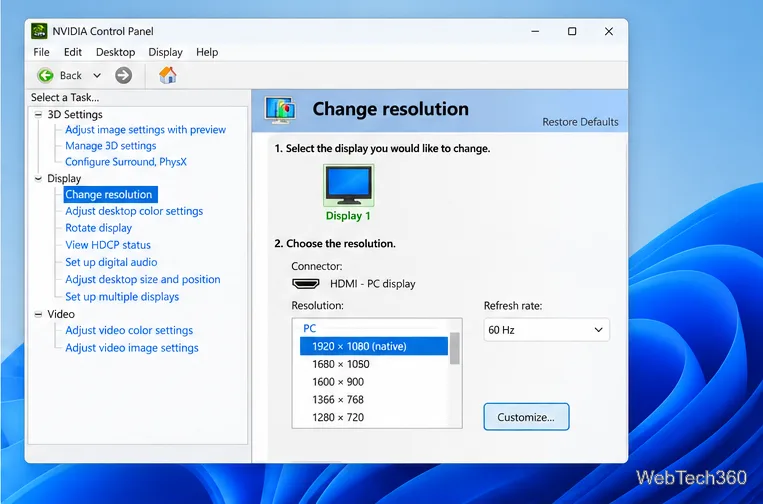Maximize the NVIDIA Control Panel window

[572, 31]
